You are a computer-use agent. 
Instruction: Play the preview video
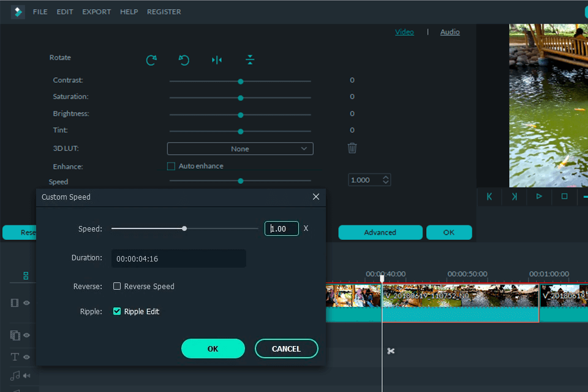click(539, 197)
